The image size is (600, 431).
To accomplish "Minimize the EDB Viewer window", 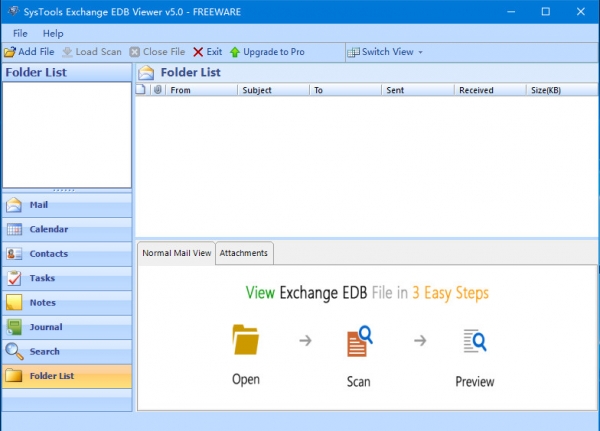I will [x=511, y=11].
